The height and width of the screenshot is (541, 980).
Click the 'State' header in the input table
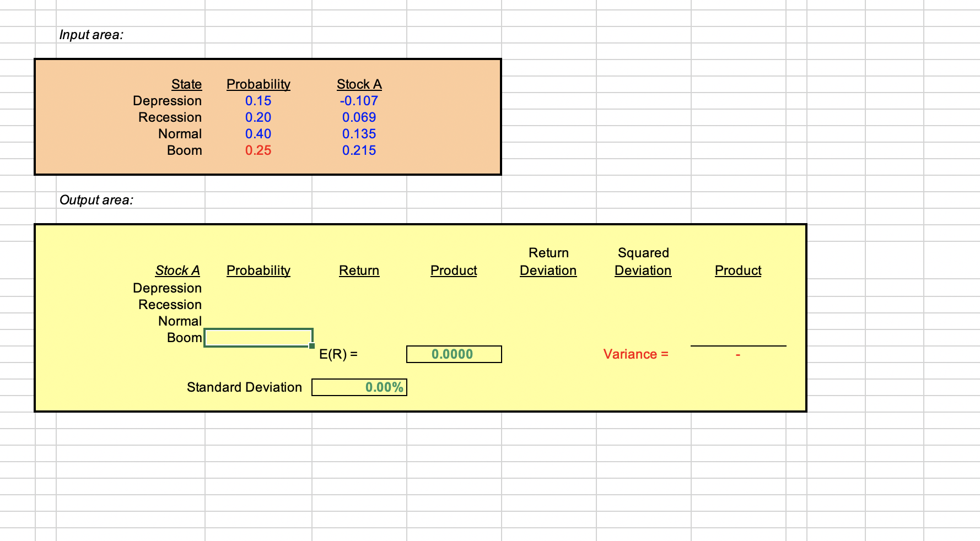tap(186, 84)
